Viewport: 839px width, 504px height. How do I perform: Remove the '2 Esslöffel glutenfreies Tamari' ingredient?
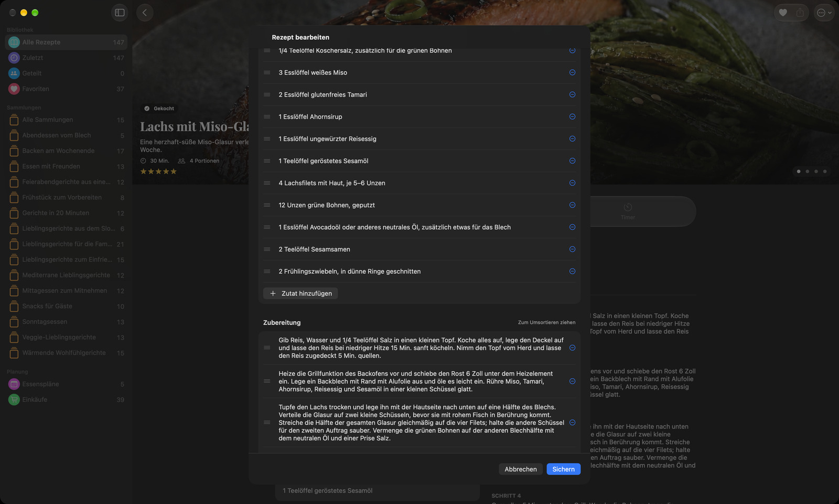(x=572, y=94)
